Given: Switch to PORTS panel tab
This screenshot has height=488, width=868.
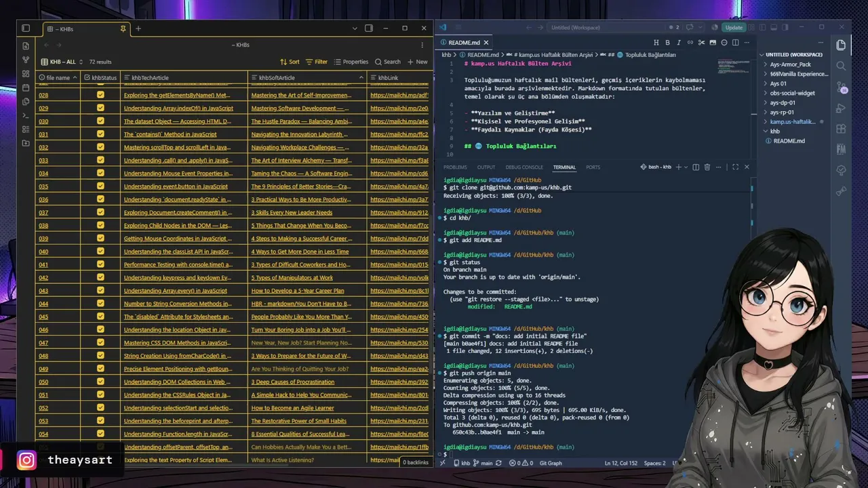Looking at the screenshot, I should (x=593, y=167).
